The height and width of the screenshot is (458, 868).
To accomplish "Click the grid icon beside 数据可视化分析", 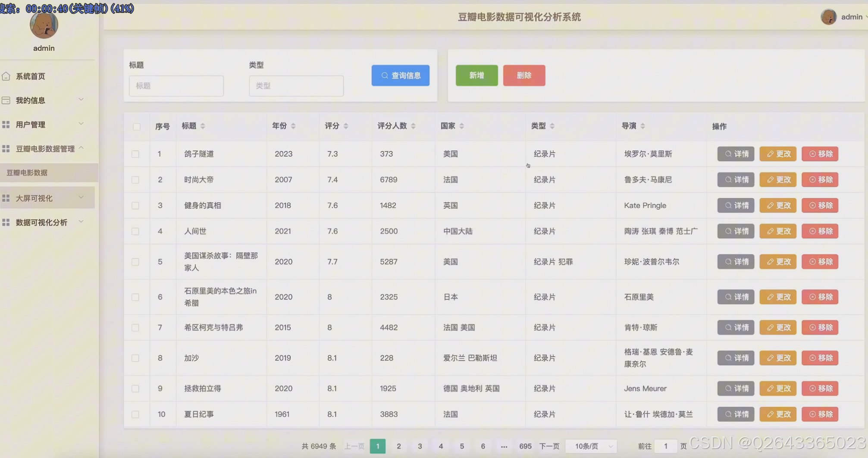I will [6, 223].
